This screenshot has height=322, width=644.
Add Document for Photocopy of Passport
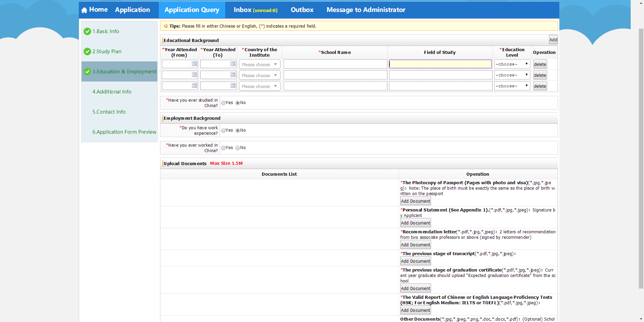coord(415,201)
